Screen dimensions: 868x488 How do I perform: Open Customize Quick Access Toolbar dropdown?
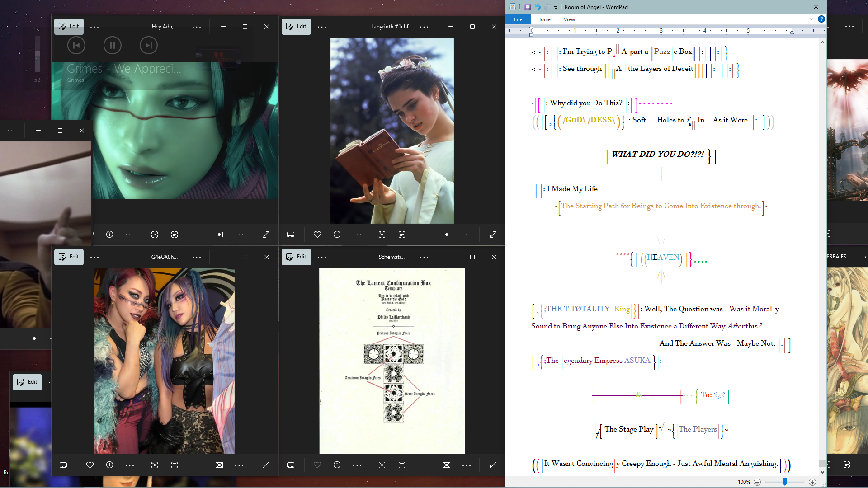pyautogui.click(x=556, y=7)
